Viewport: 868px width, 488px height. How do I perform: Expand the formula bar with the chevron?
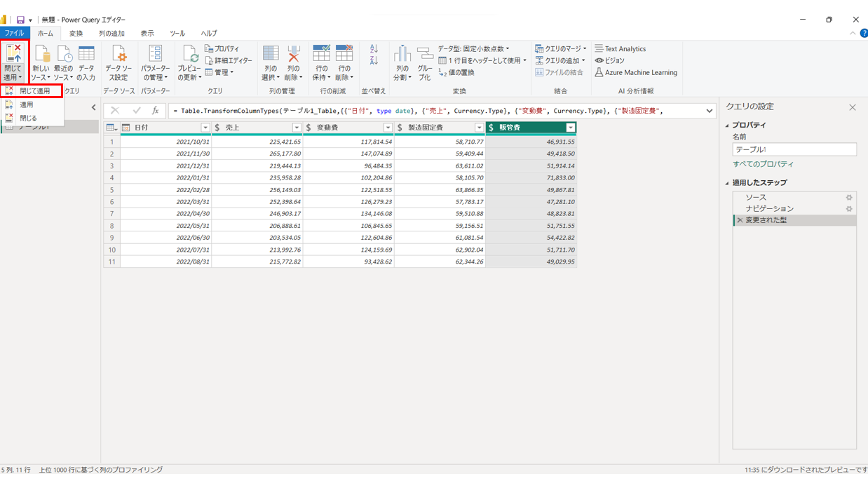[x=710, y=111]
